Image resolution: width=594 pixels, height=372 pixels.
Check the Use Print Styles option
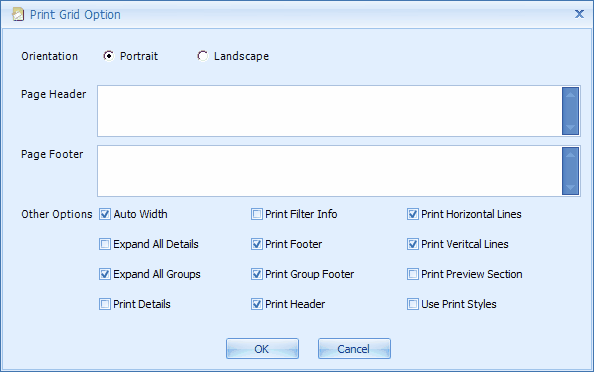[413, 304]
